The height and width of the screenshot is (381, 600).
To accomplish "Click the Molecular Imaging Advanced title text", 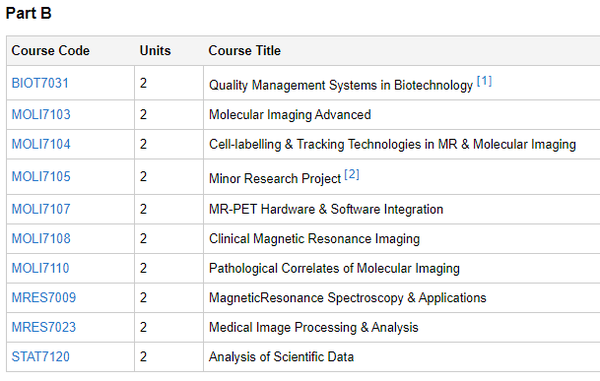I will pyautogui.click(x=290, y=114).
